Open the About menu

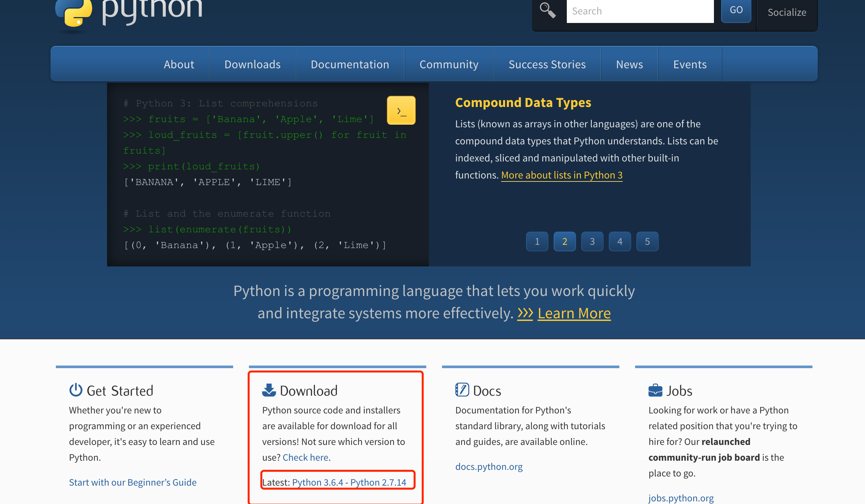tap(179, 64)
